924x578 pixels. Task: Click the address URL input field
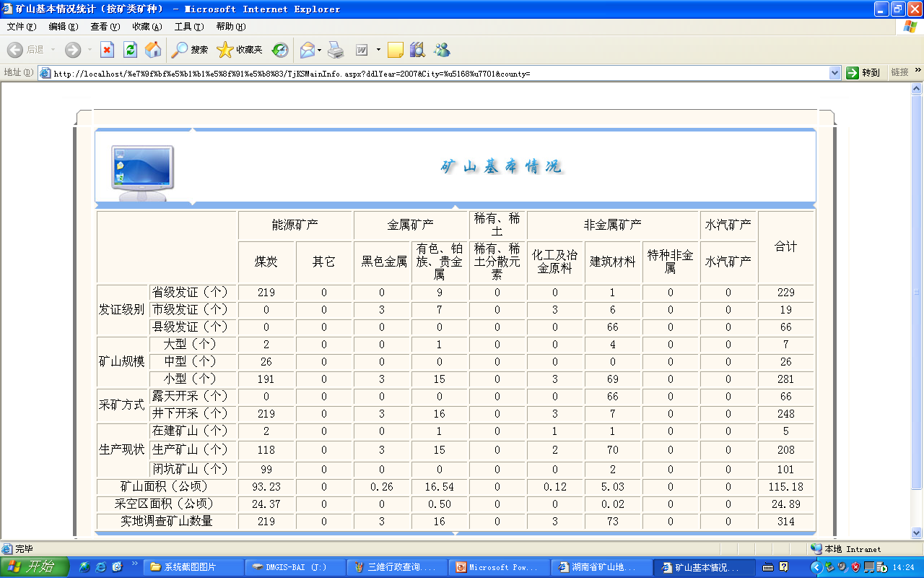[x=433, y=73]
